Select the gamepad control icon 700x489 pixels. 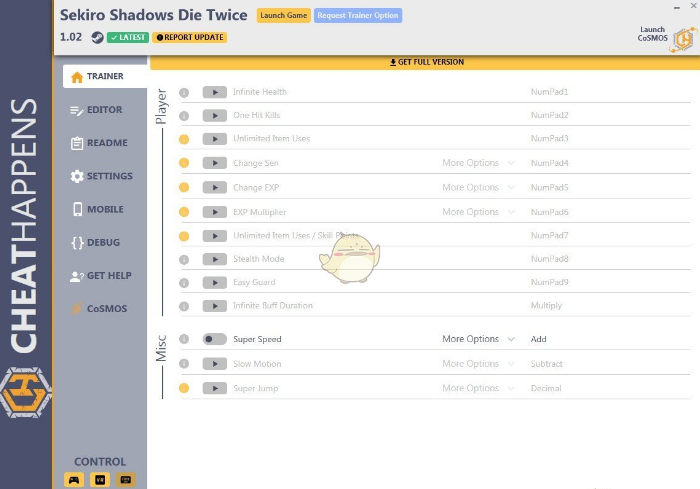[x=74, y=480]
